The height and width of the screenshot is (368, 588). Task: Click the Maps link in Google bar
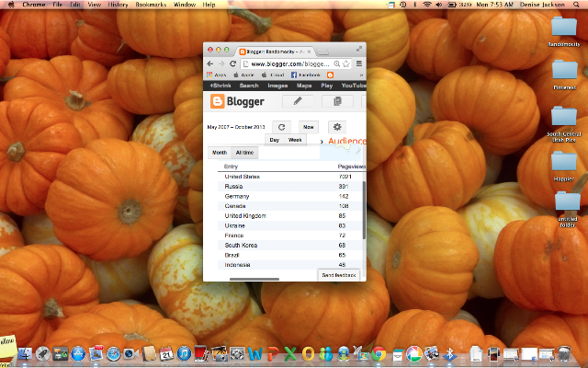(304, 86)
